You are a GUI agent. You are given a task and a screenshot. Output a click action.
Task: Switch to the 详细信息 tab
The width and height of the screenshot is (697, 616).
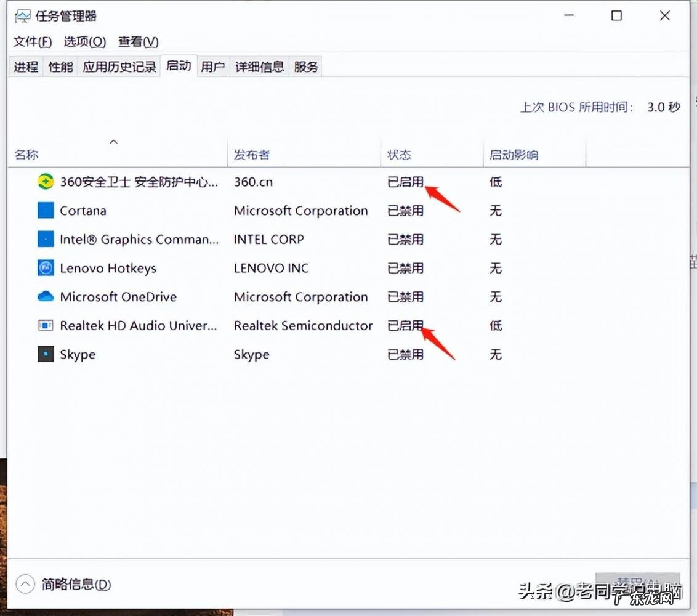click(x=259, y=67)
